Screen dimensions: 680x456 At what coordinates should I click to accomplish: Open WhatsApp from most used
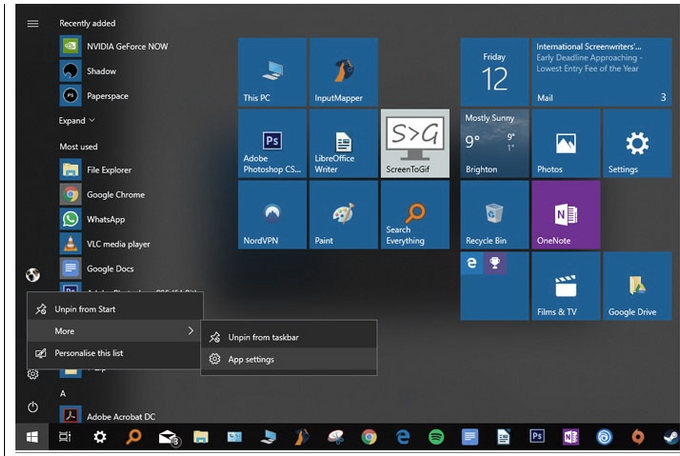(x=93, y=219)
